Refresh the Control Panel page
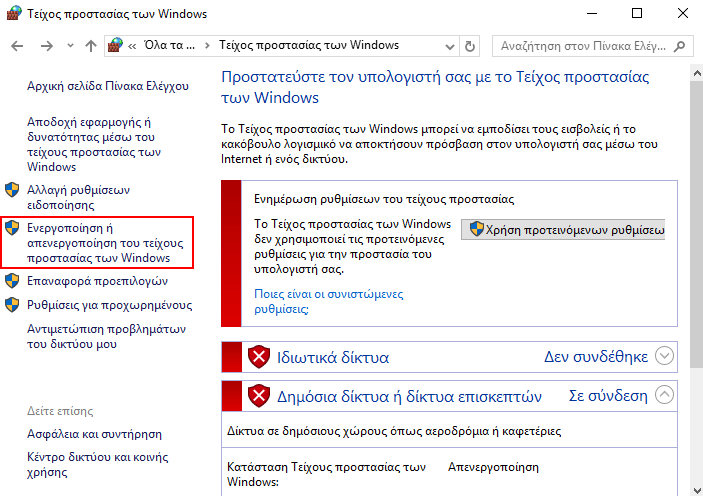The height and width of the screenshot is (496, 703). pos(469,46)
